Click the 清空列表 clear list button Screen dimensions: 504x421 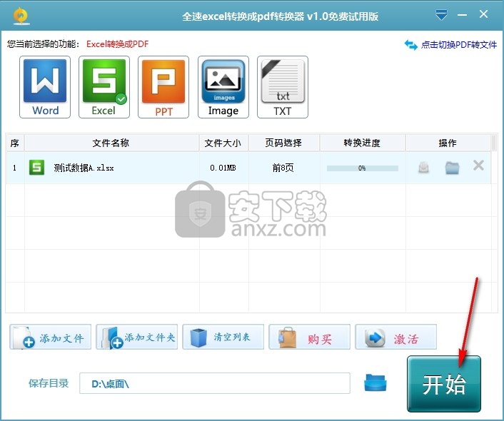click(x=223, y=337)
